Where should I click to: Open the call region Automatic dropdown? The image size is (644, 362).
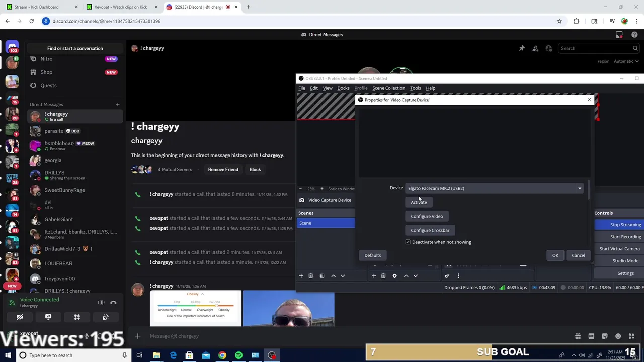click(x=626, y=61)
